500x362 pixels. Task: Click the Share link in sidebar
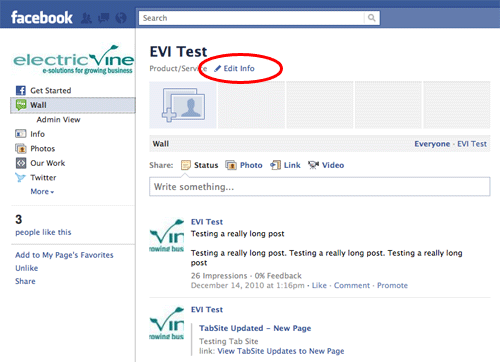tap(25, 281)
